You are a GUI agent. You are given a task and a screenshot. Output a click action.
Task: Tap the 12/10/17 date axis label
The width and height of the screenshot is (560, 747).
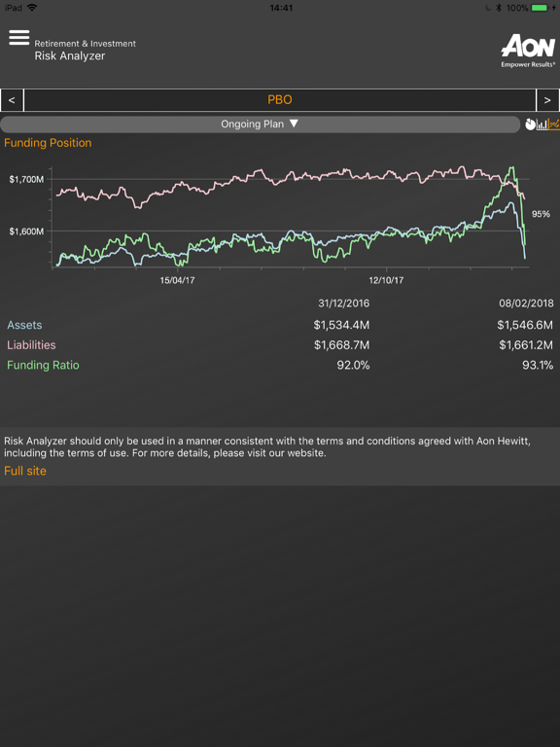(x=386, y=280)
